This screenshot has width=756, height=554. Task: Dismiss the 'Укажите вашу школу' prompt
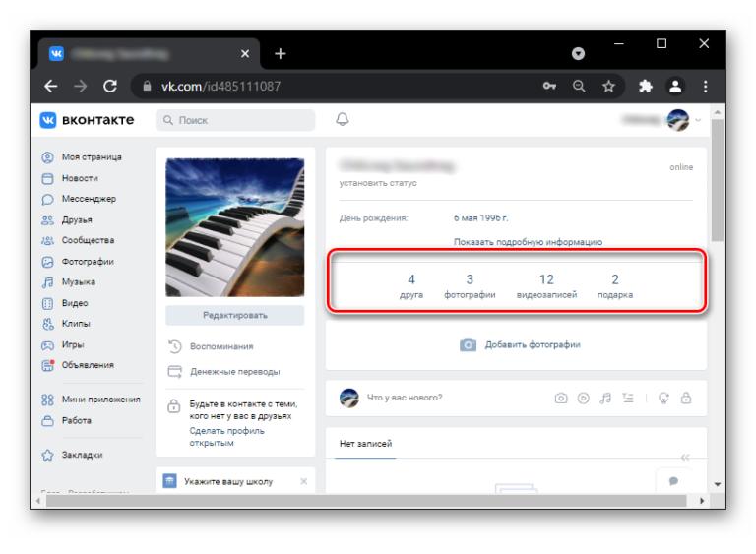(x=303, y=481)
